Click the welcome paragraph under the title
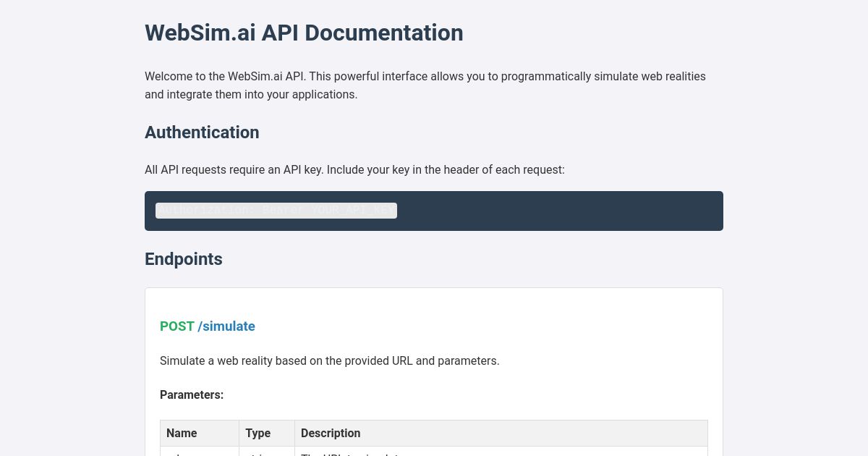The height and width of the screenshot is (456, 868). pos(425,85)
